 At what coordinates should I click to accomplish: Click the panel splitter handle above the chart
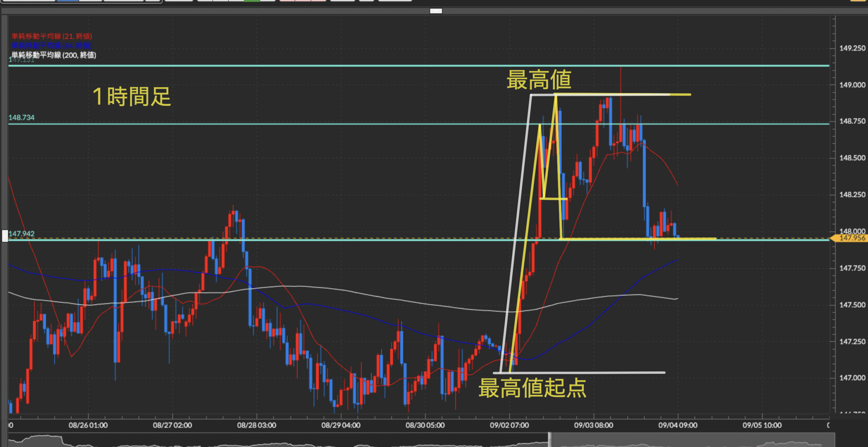point(436,11)
